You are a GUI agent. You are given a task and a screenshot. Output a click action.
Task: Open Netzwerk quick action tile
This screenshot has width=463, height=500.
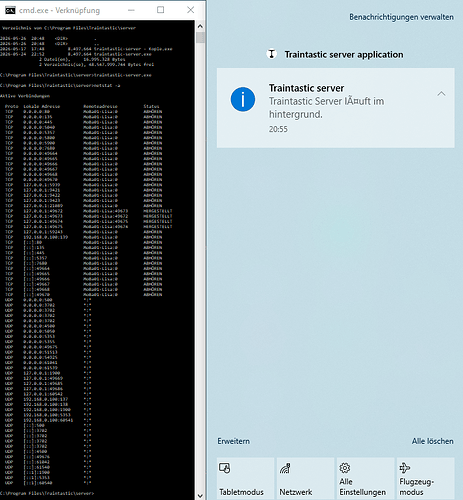click(305, 478)
